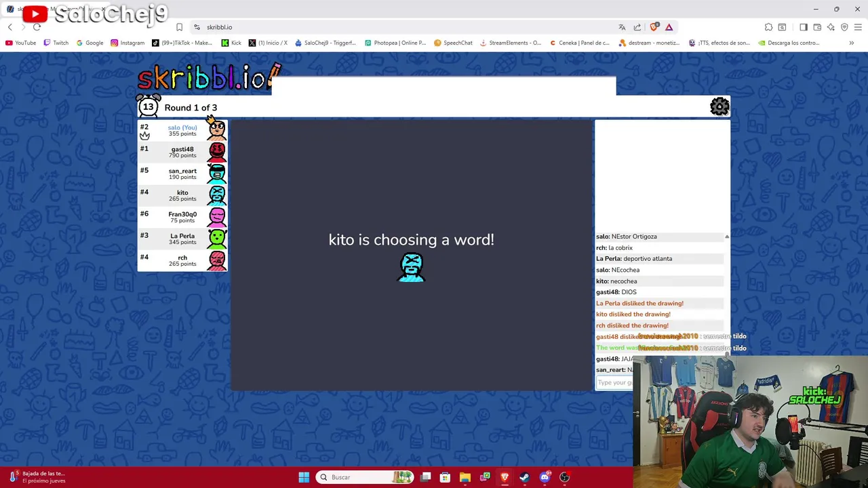
Task: Open the X Inicio bookmark
Action: point(268,43)
